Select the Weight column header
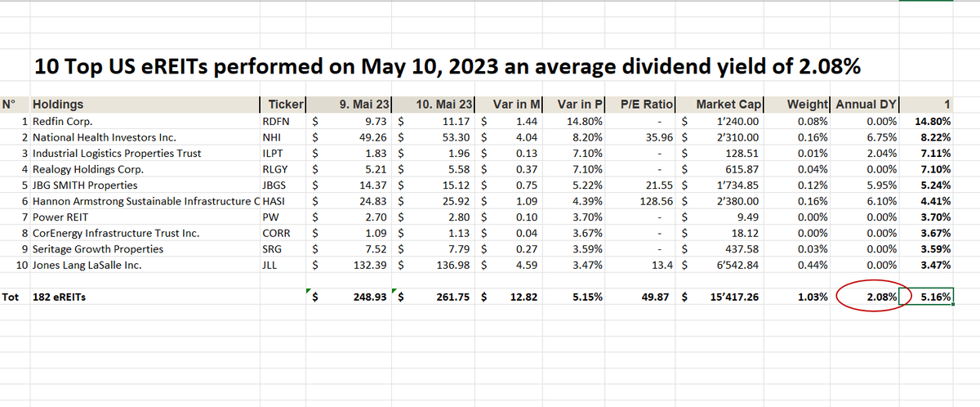The height and width of the screenshot is (407, 980). coord(798,105)
